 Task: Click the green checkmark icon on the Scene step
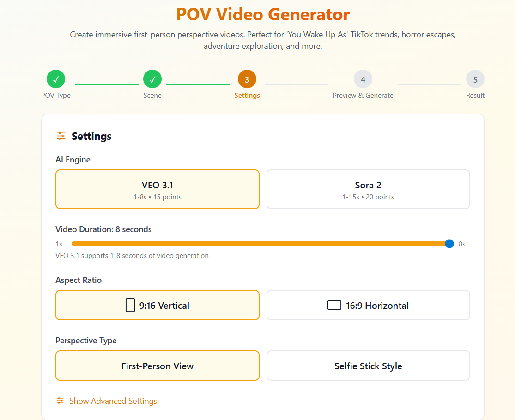152,78
